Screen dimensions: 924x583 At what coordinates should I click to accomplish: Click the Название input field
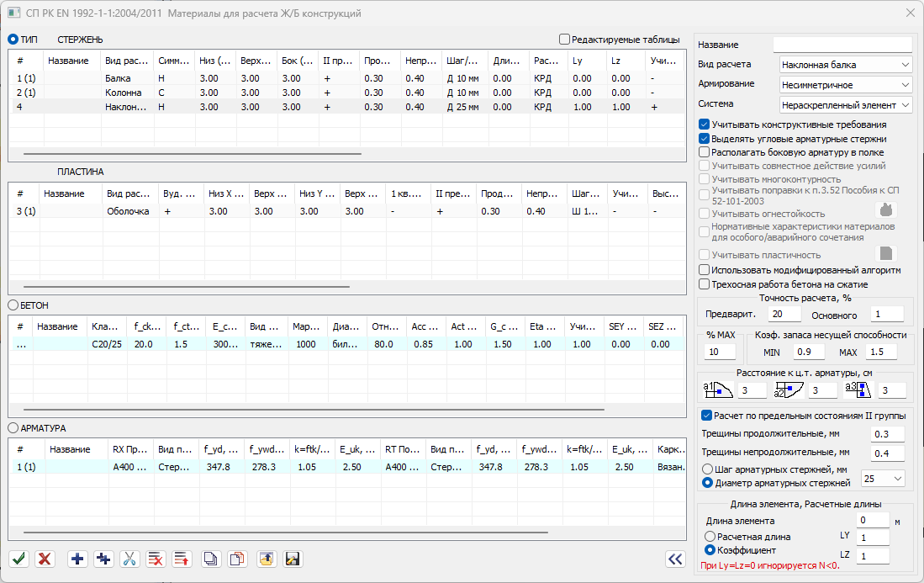coord(842,45)
